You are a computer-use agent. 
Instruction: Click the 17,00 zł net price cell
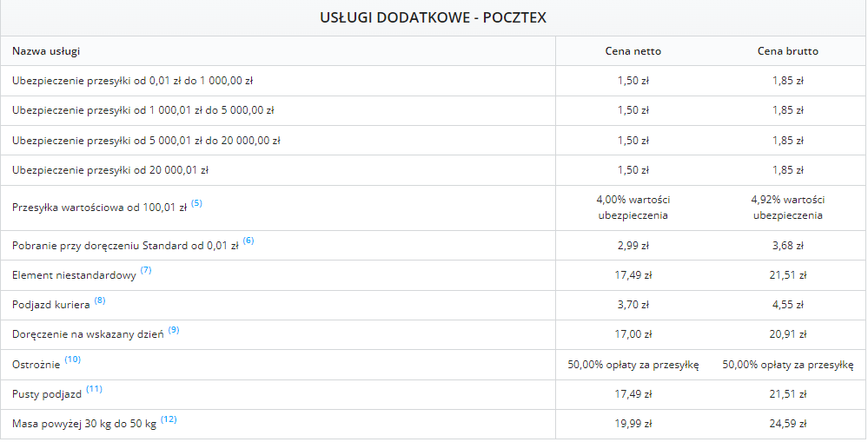633,334
